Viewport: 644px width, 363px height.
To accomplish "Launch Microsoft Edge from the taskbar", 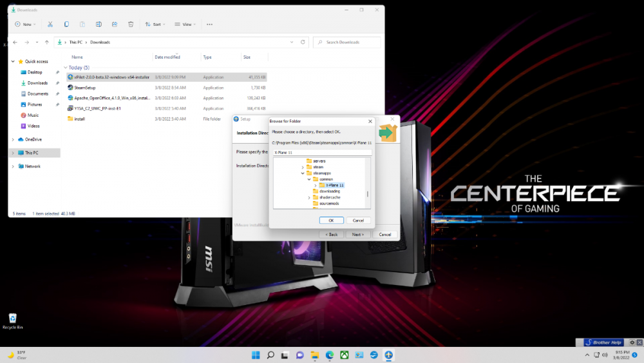I will 329,355.
